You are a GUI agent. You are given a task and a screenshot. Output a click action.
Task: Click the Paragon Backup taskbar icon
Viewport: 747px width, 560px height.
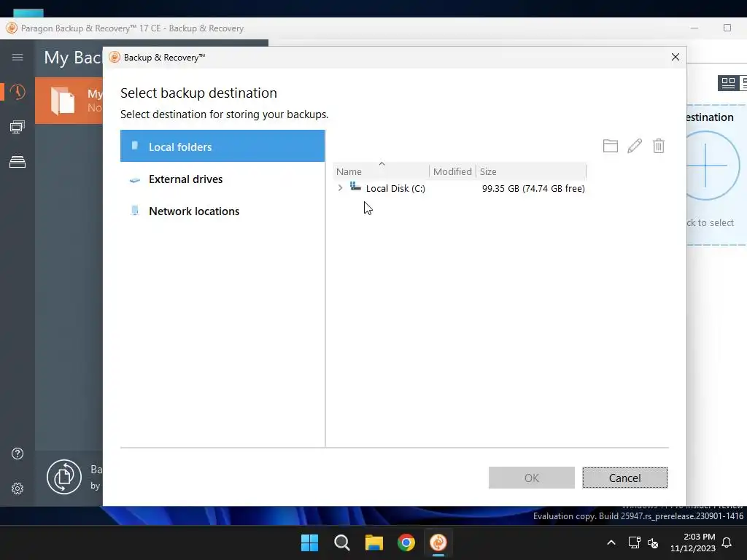coord(438,542)
